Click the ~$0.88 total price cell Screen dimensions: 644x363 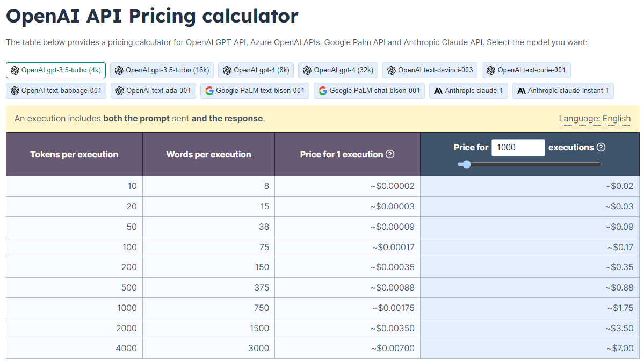pos(530,287)
